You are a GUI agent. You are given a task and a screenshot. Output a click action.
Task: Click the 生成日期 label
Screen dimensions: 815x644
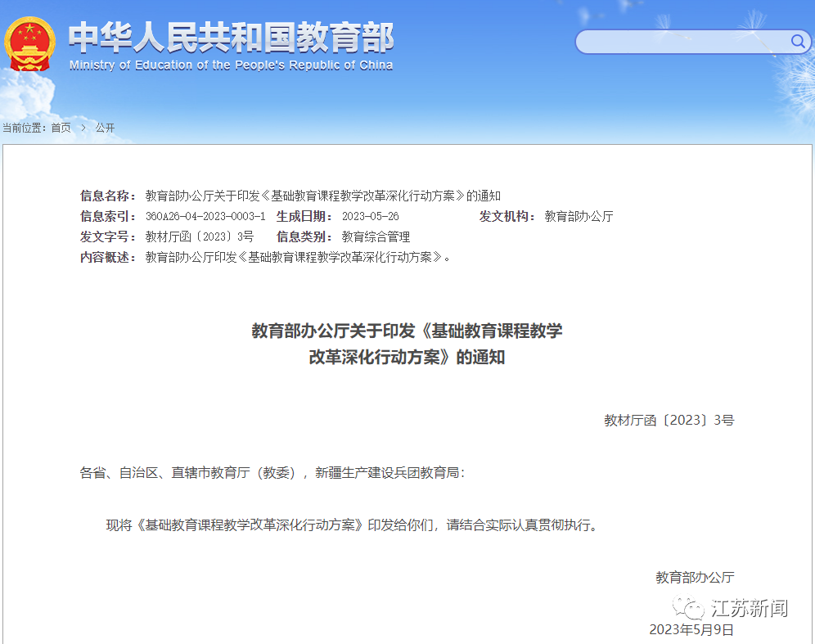pos(304,216)
